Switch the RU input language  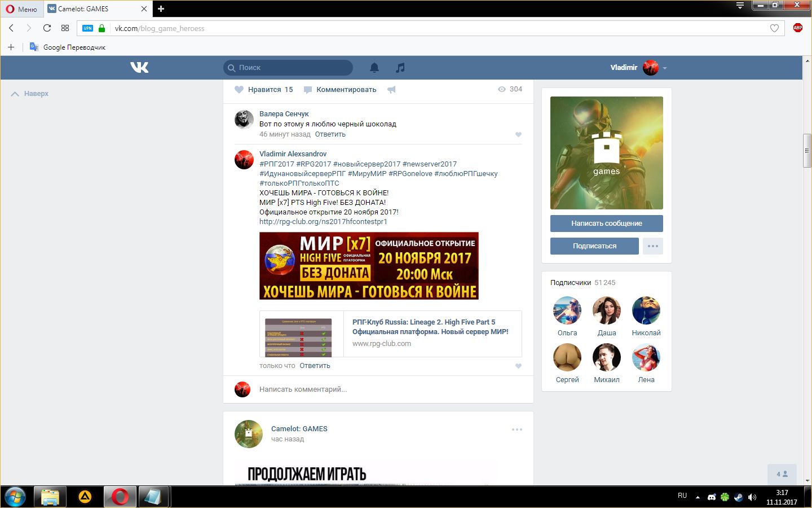click(x=682, y=496)
